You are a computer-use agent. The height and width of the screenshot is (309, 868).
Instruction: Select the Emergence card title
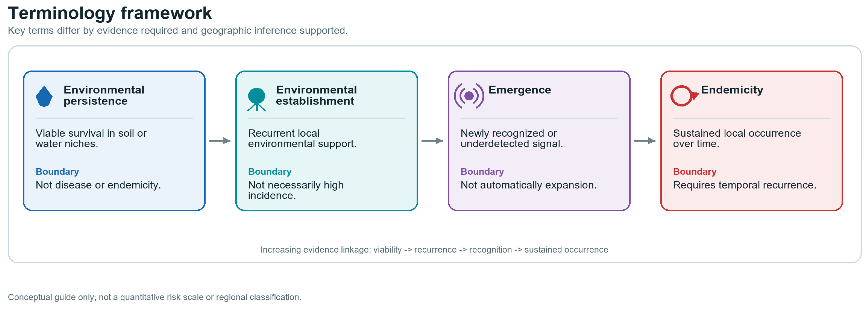520,90
